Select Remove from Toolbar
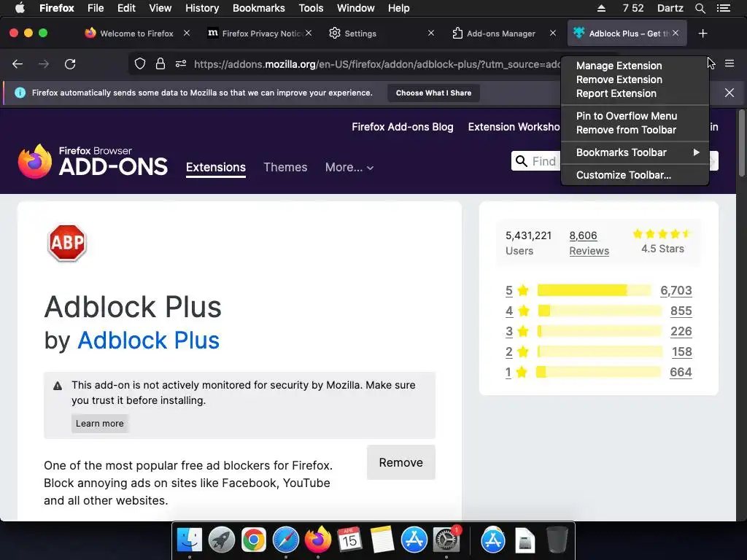 [635, 130]
